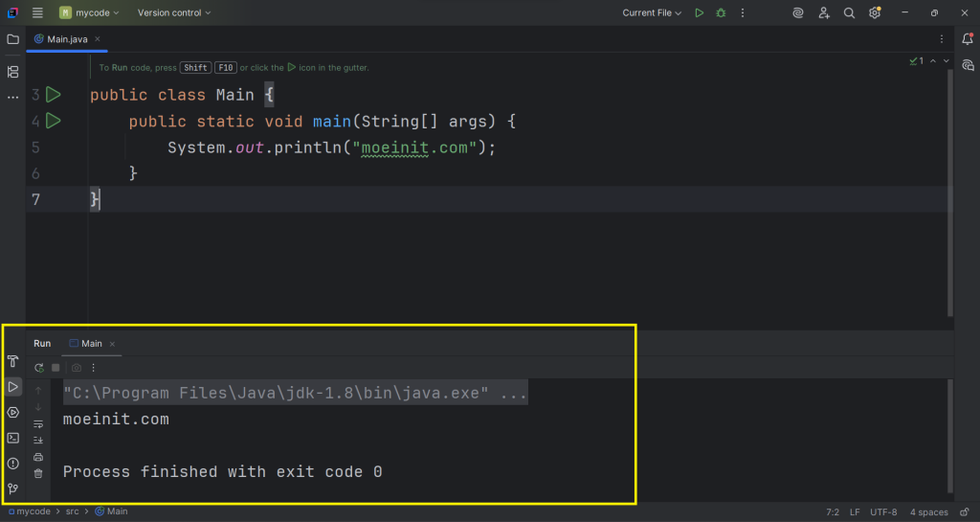Open the Services tool window icon
980x522 pixels.
tap(12, 413)
